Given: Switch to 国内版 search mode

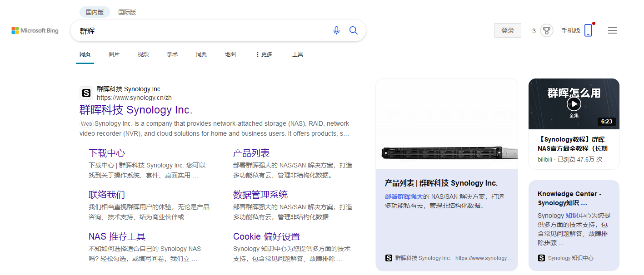Looking at the screenshot, I should tap(95, 12).
